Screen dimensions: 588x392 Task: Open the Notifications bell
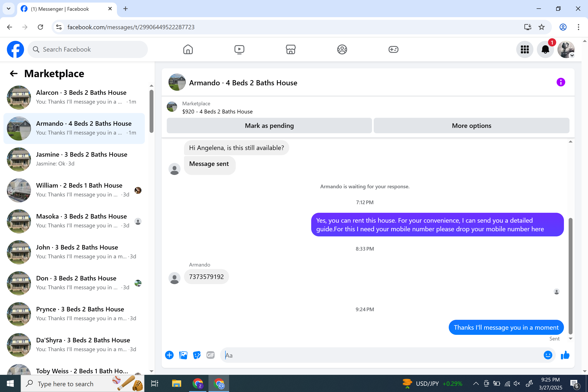click(x=545, y=49)
